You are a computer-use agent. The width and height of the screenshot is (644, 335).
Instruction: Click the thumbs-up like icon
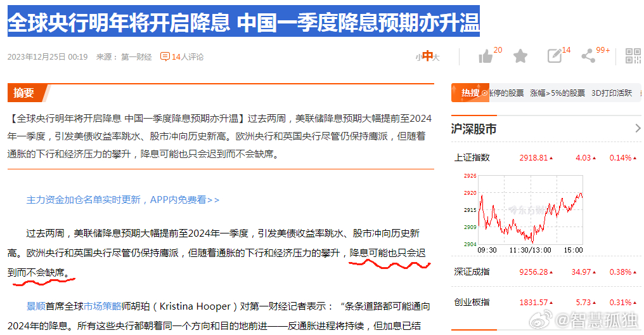click(x=486, y=56)
